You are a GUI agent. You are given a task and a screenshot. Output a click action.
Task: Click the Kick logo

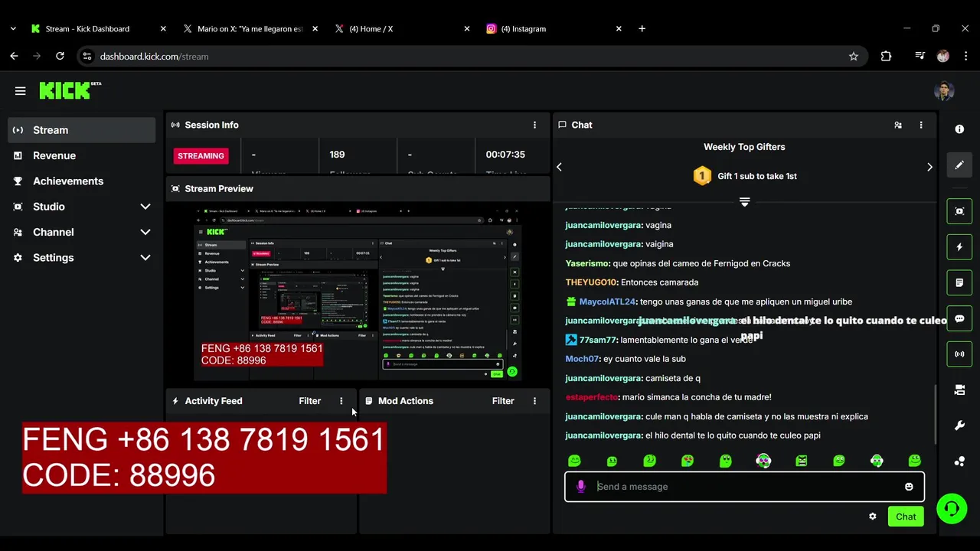coord(70,90)
